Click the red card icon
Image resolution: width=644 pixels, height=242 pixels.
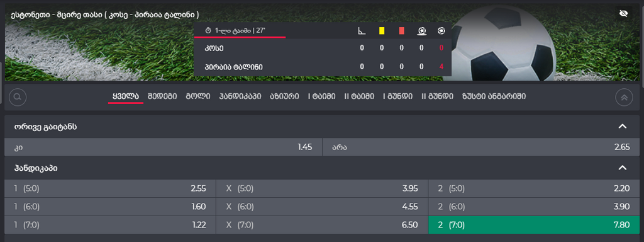[x=401, y=31]
